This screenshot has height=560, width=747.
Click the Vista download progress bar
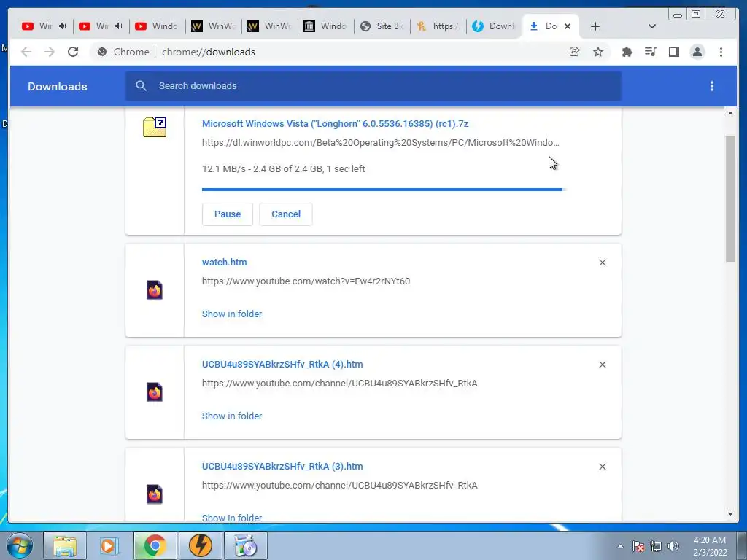coord(383,190)
